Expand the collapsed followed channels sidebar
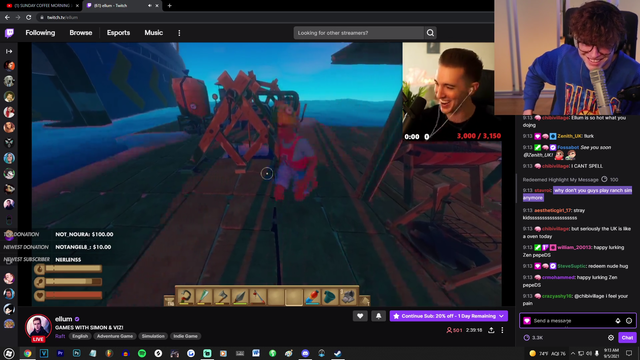This screenshot has width=640, height=360. pyautogui.click(x=9, y=51)
